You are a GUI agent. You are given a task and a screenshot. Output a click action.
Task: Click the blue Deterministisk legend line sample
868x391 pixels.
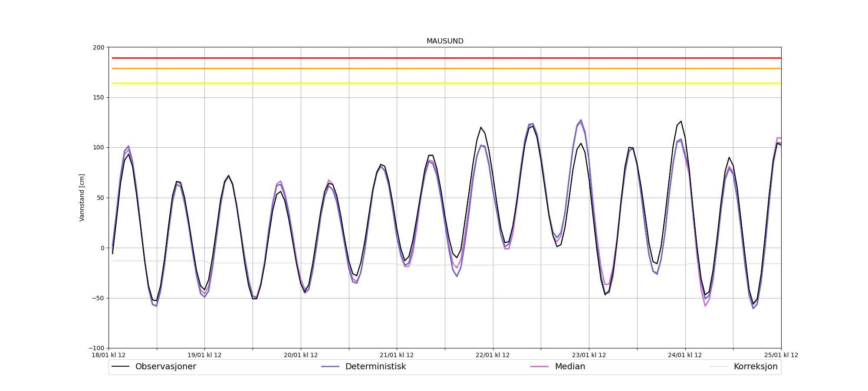click(330, 367)
